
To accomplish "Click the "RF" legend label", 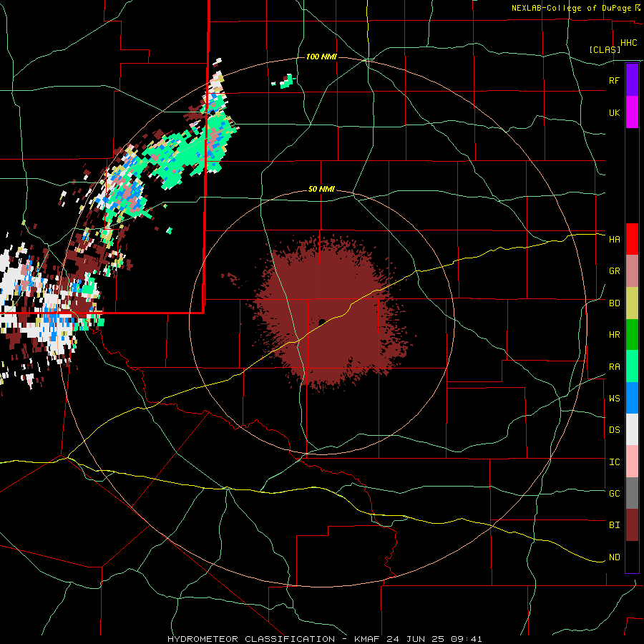I will 614,80.
